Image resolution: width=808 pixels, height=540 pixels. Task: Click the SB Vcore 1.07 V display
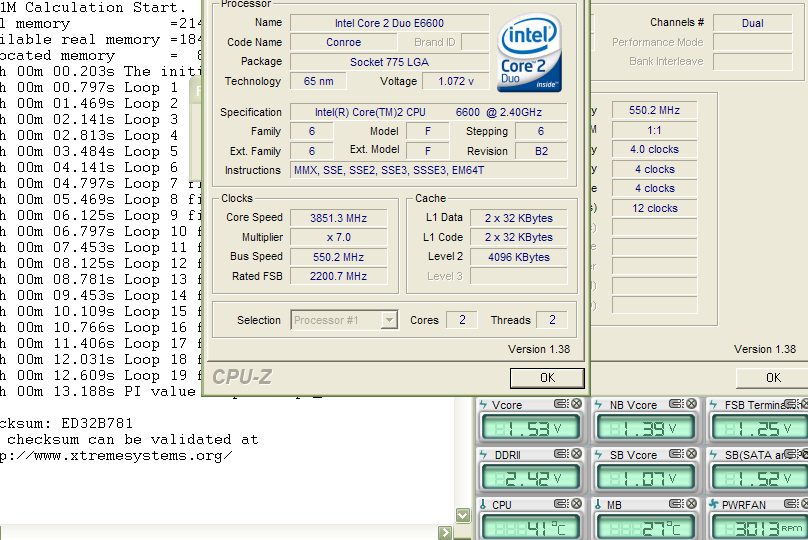[x=646, y=478]
